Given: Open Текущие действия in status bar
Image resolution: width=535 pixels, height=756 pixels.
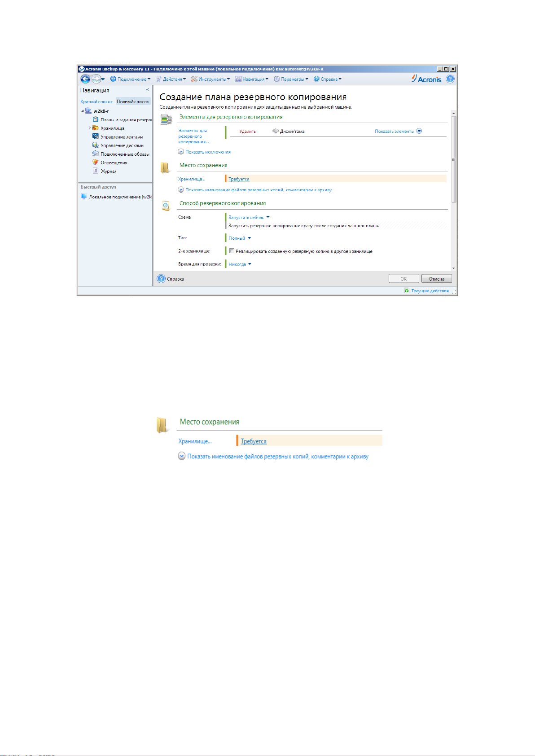Looking at the screenshot, I should click(x=430, y=291).
